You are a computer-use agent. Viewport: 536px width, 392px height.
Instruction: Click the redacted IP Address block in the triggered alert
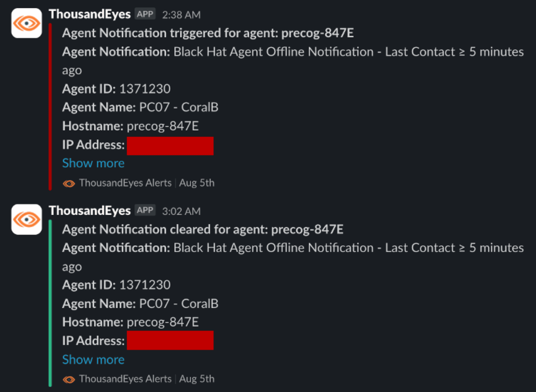click(170, 146)
